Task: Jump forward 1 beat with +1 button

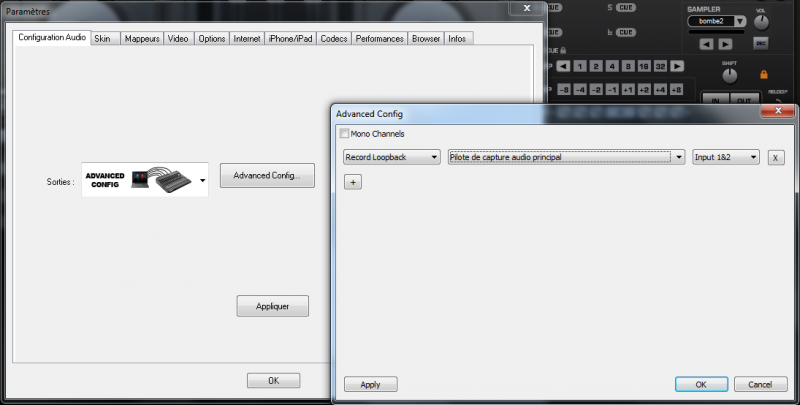Action: pyautogui.click(x=628, y=90)
